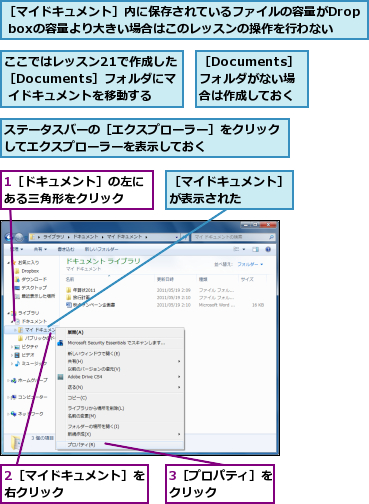Click the Microsoft Security Essentials scan entry
The image size is (369, 504).
[x=120, y=343]
